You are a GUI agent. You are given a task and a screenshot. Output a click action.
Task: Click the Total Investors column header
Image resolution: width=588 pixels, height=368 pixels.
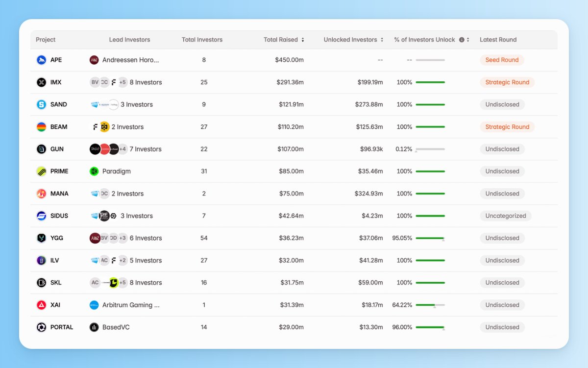pos(202,40)
